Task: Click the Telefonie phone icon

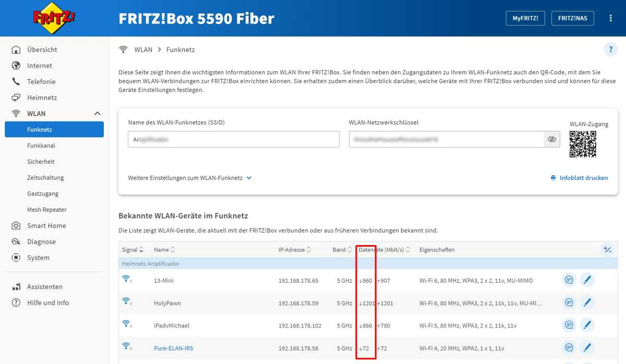Action: point(16,81)
